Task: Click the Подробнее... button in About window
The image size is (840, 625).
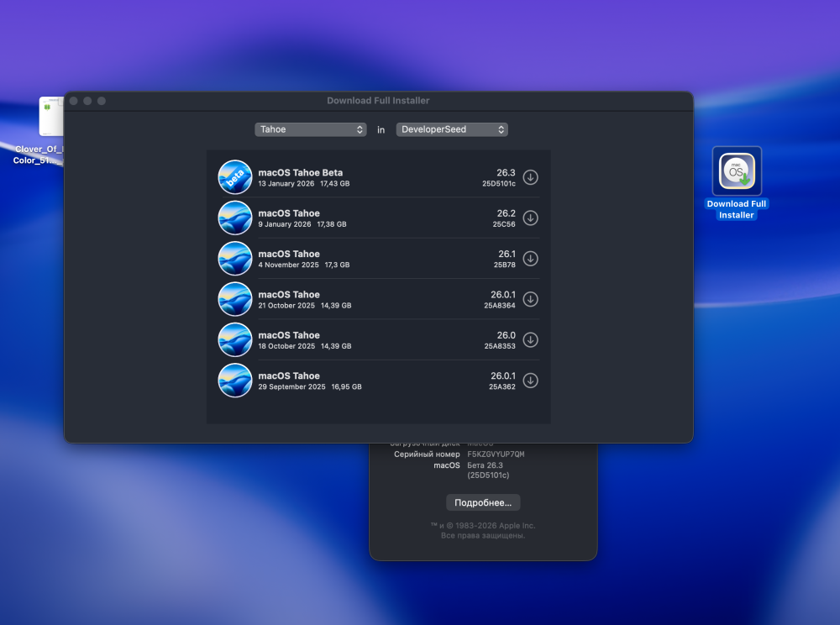Action: 483,502
